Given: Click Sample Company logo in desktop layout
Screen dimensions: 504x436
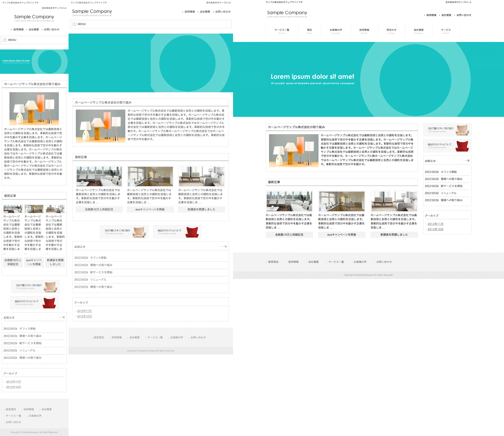Looking at the screenshot, I should (x=287, y=13).
